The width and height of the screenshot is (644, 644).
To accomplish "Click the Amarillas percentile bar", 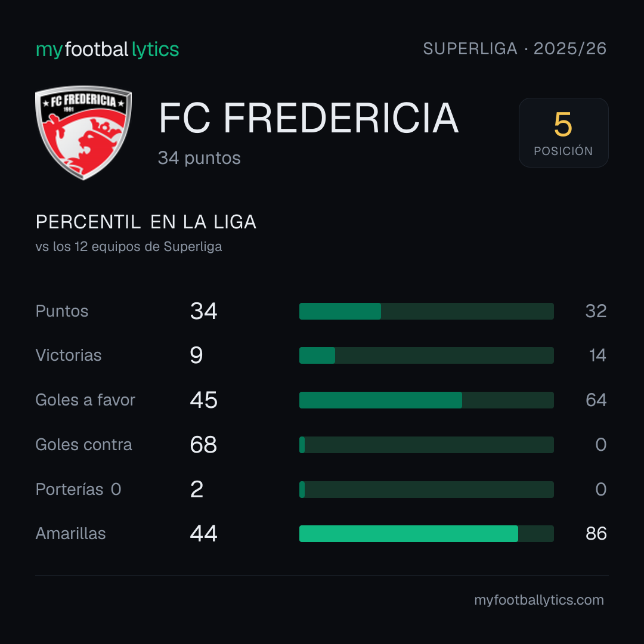I will pos(426,534).
